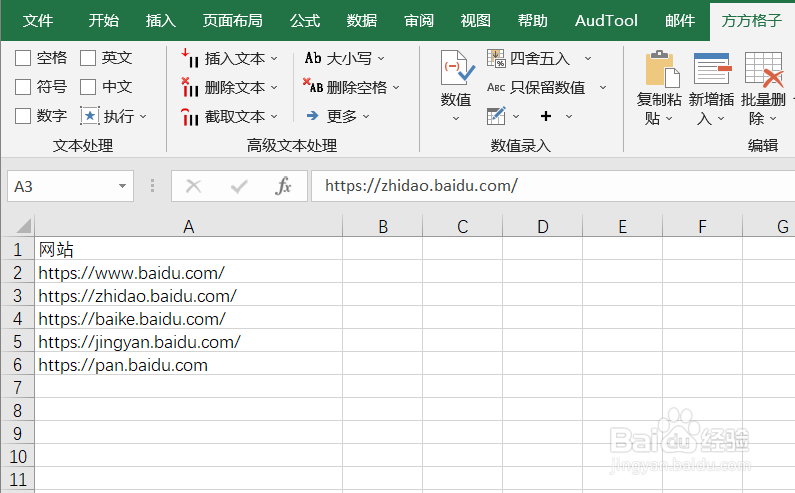Click the 只保留数值 text button
The image size is (795, 493).
pos(548,87)
